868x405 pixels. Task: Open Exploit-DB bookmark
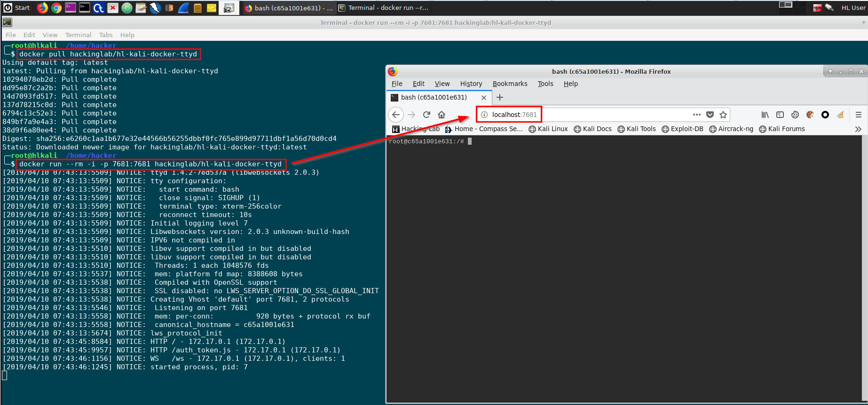pyautogui.click(x=682, y=129)
